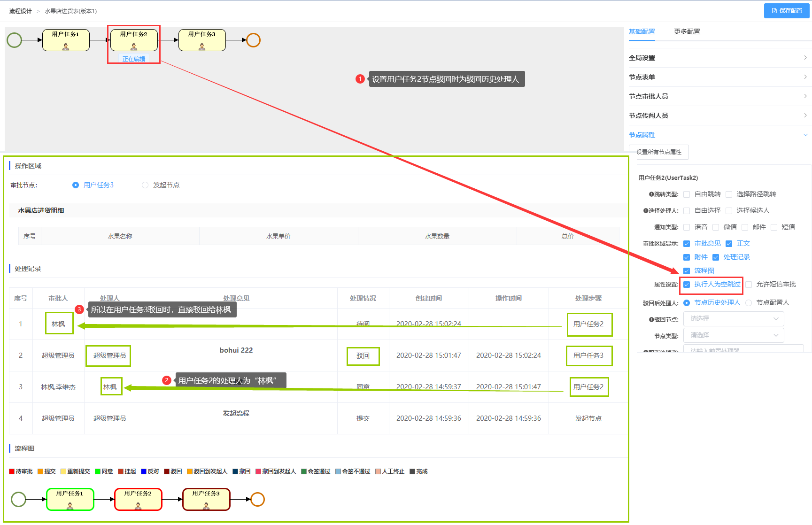Go to 流程设计 in the breadcrumb
The height and width of the screenshot is (525, 812).
pyautogui.click(x=21, y=11)
